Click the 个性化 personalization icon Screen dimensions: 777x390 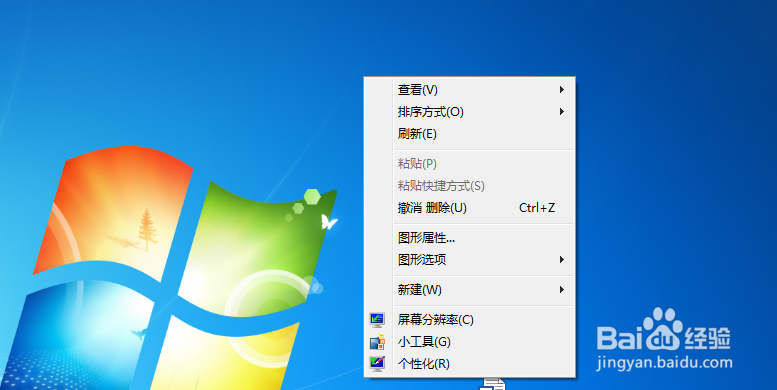(377, 364)
